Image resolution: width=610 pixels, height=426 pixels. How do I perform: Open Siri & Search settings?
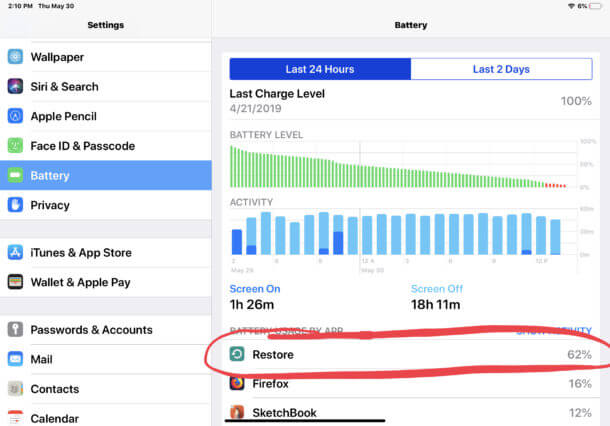106,86
